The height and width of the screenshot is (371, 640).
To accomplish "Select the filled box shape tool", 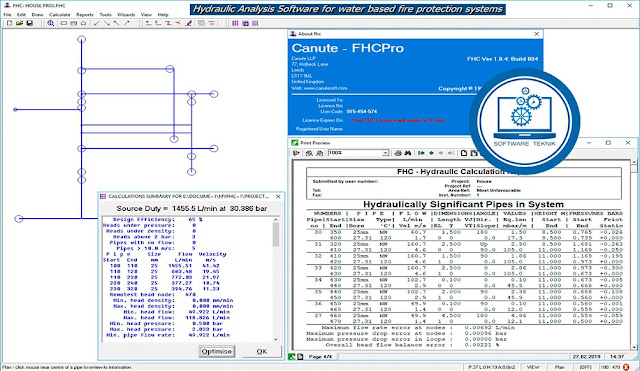I will coord(73,23).
